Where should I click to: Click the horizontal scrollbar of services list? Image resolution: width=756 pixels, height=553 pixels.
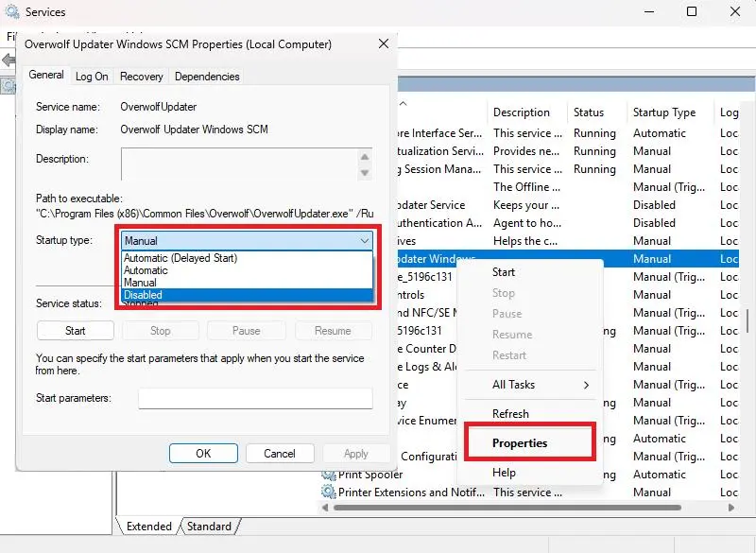coord(507,508)
